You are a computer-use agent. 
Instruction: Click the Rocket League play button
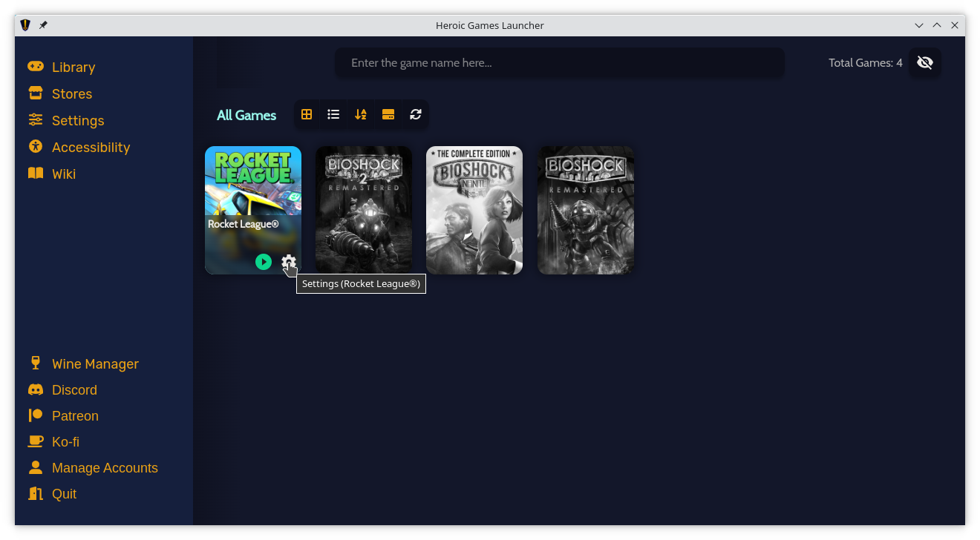[x=264, y=262]
